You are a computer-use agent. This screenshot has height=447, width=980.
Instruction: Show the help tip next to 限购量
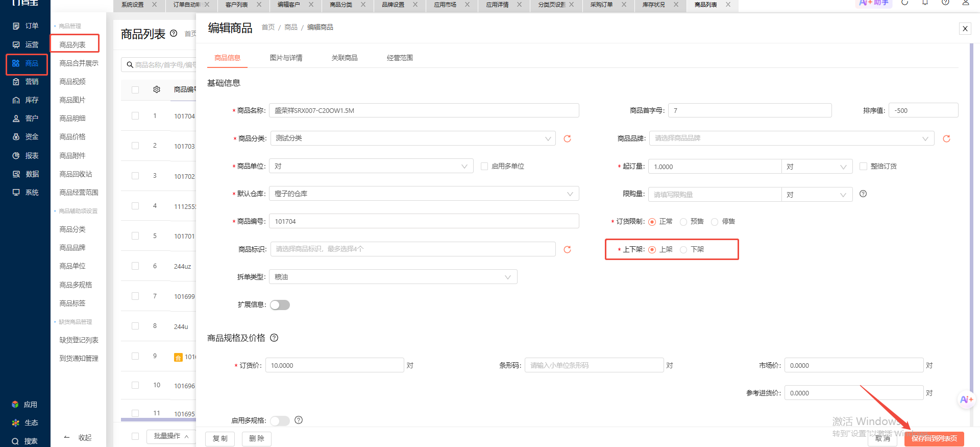click(863, 194)
